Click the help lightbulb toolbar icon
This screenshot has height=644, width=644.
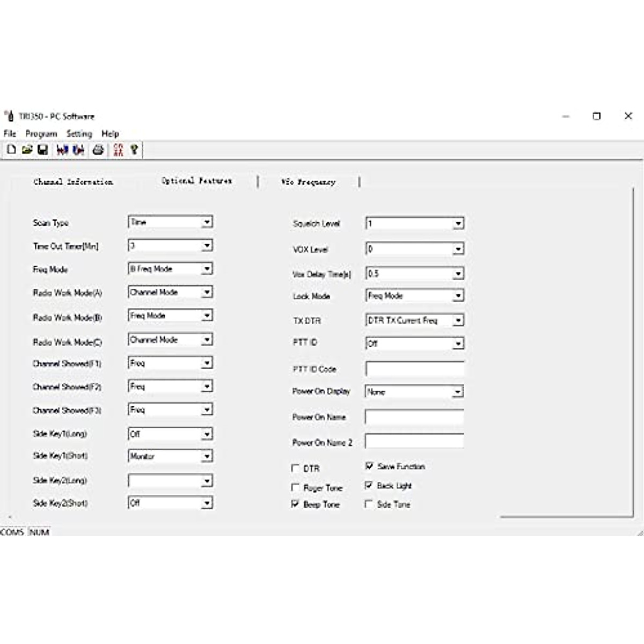point(134,150)
